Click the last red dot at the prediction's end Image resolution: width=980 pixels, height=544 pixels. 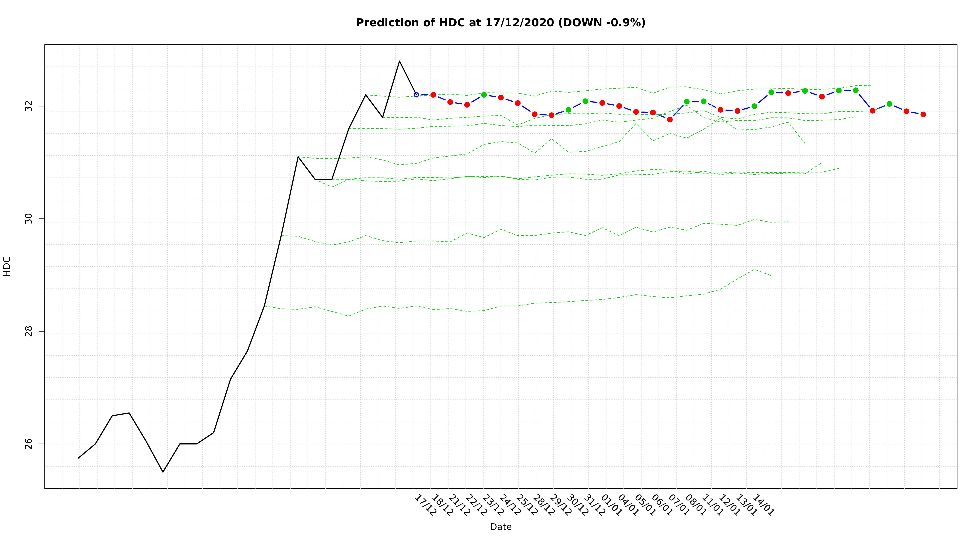[x=923, y=114]
